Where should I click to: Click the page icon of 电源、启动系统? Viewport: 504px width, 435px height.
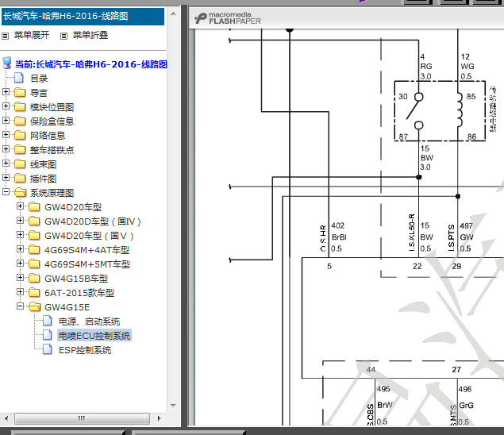[48, 321]
